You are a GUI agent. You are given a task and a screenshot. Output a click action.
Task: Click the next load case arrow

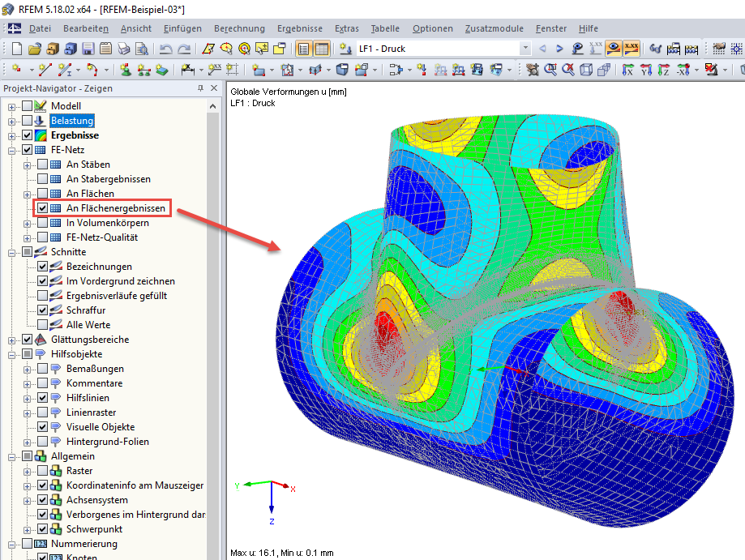[558, 49]
